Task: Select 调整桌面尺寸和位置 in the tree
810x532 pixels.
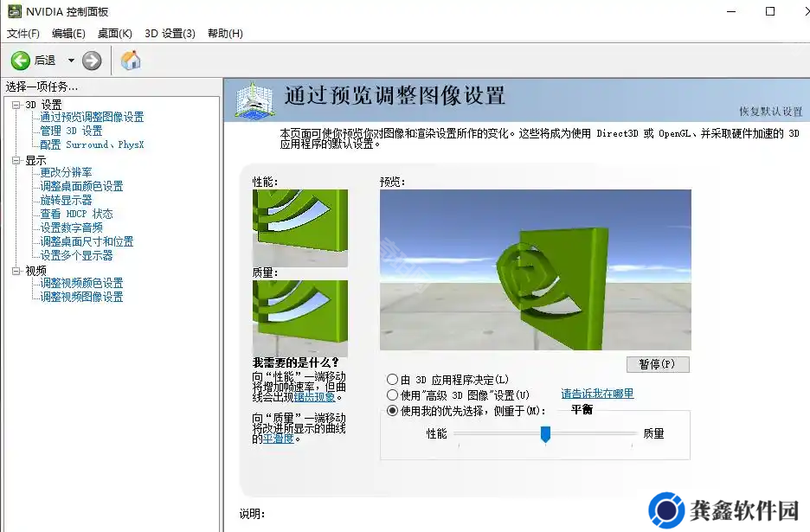Action: coord(87,241)
